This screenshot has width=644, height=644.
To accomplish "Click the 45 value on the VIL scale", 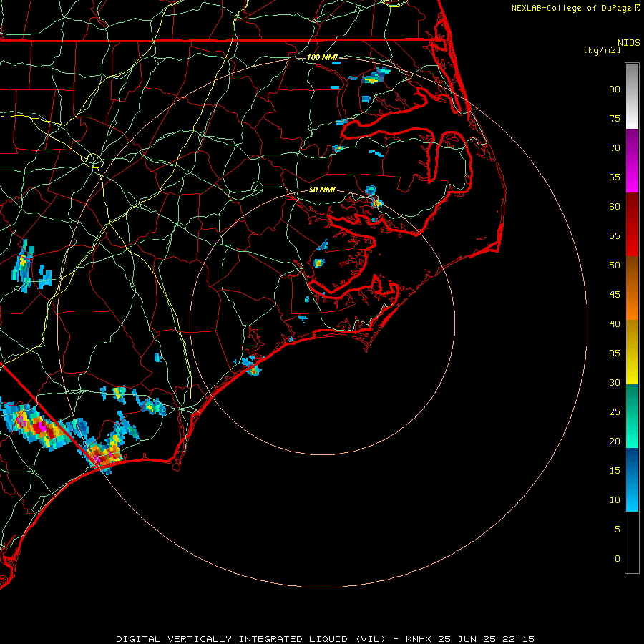I will [615, 295].
